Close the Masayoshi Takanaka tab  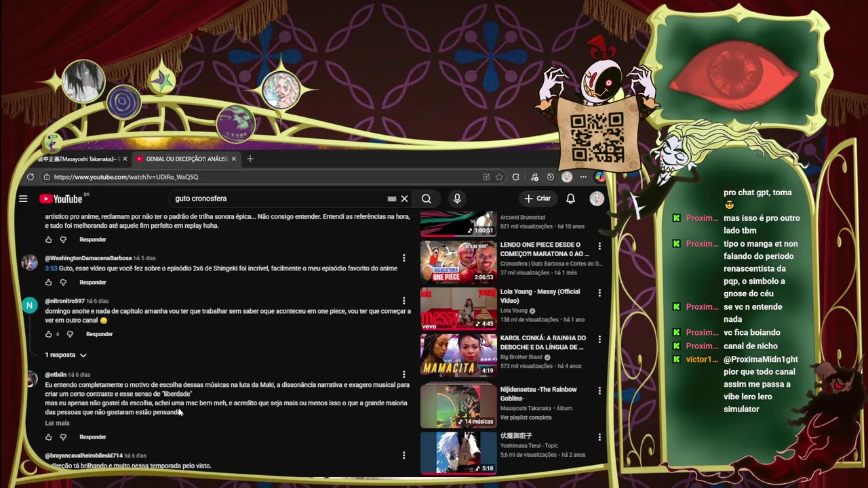point(125,159)
